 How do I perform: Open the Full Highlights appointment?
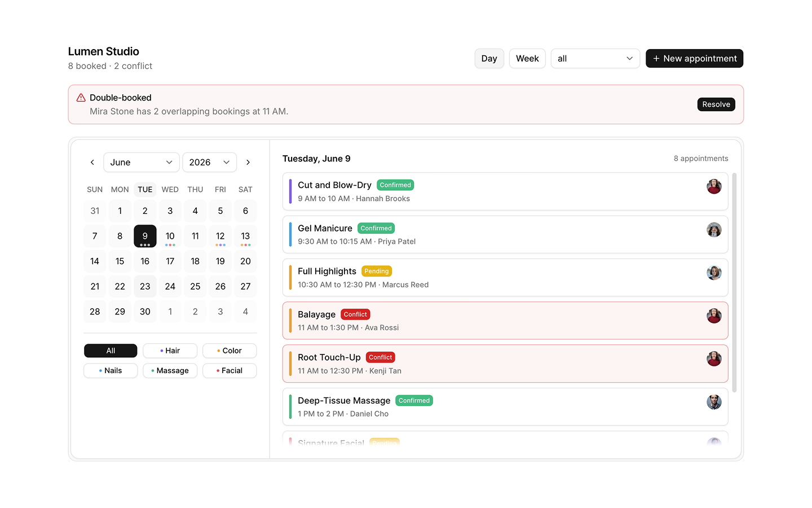pos(505,278)
